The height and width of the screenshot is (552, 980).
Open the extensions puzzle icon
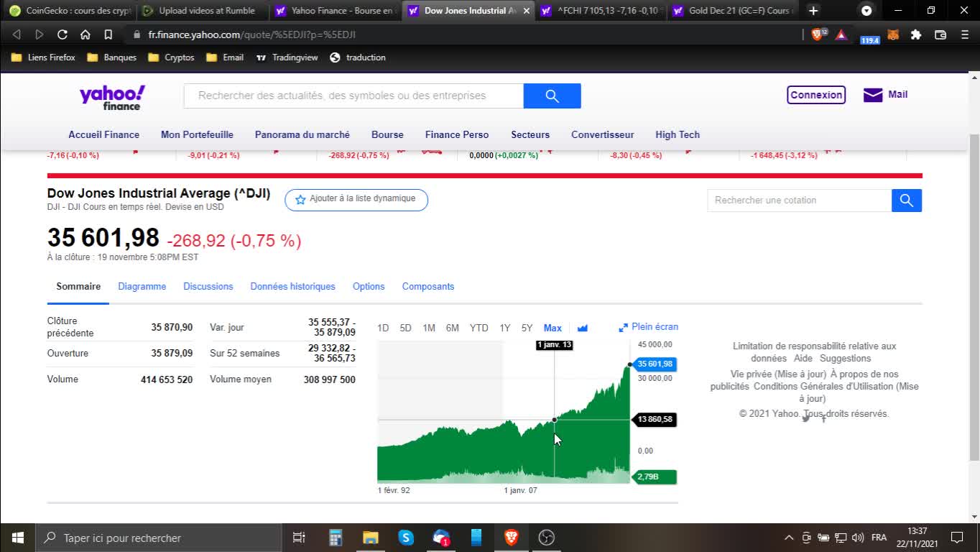916,34
